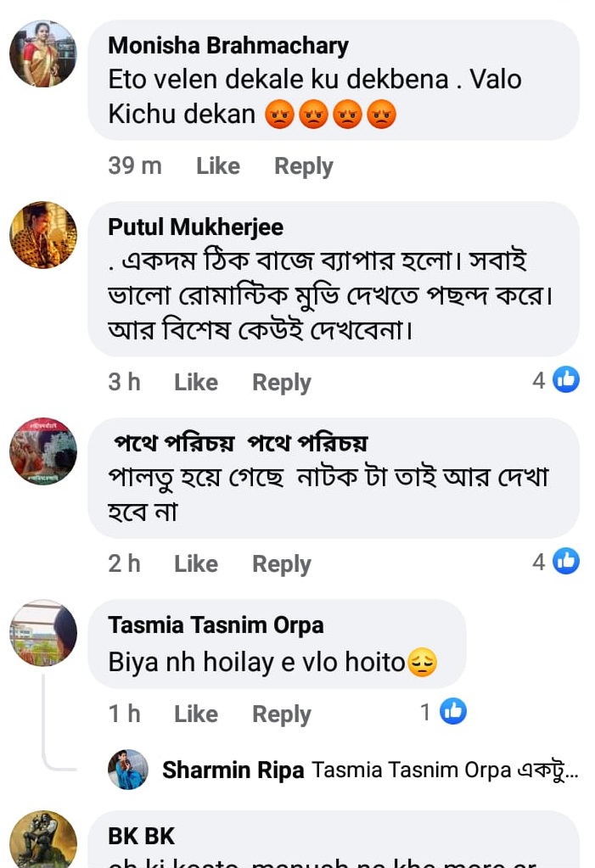Like Monisha Brahmachary's comment

click(x=218, y=166)
